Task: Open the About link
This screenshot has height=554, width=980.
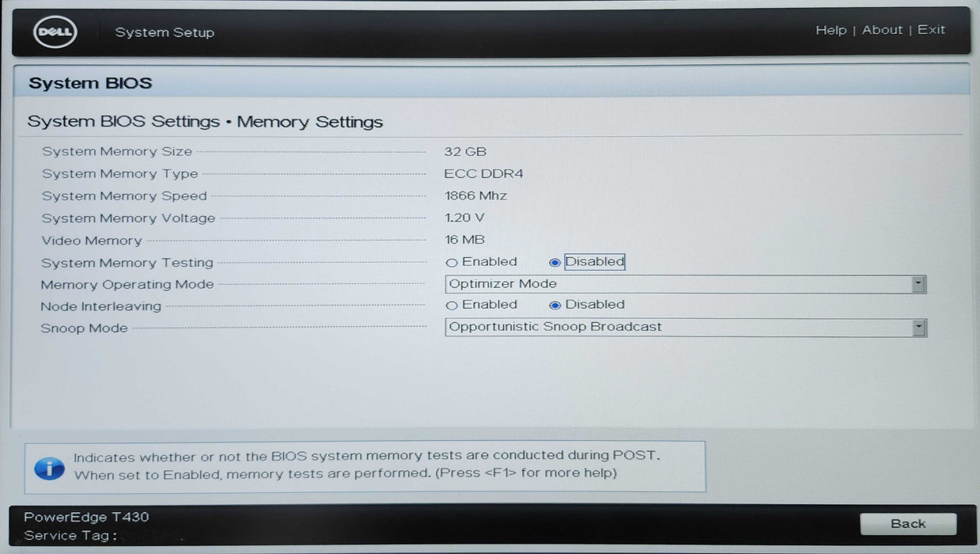Action: click(x=882, y=30)
